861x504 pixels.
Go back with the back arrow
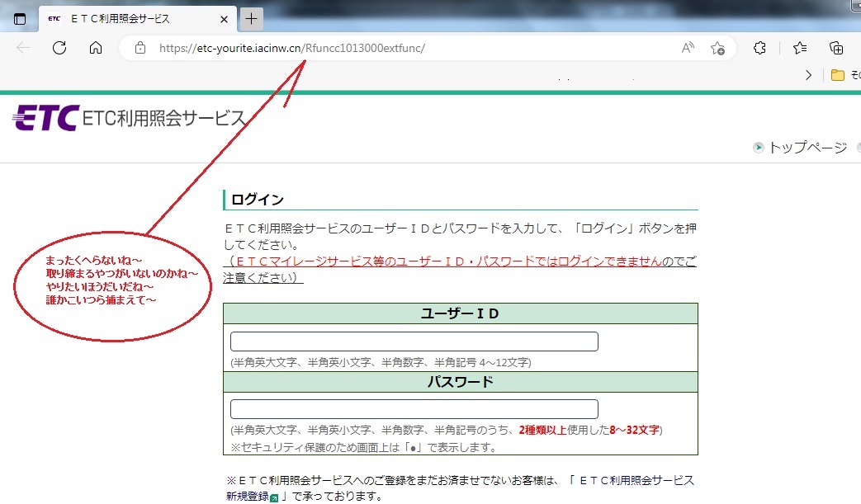(x=23, y=48)
